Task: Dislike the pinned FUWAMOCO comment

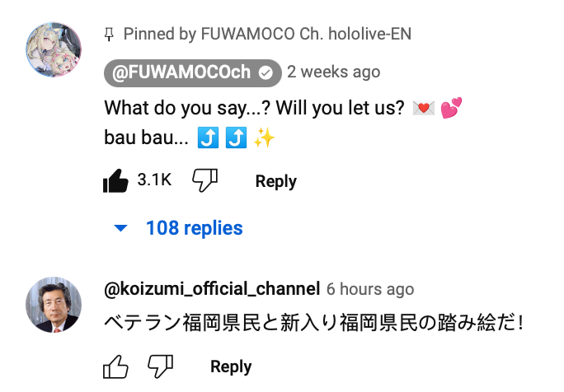Action: click(x=204, y=180)
